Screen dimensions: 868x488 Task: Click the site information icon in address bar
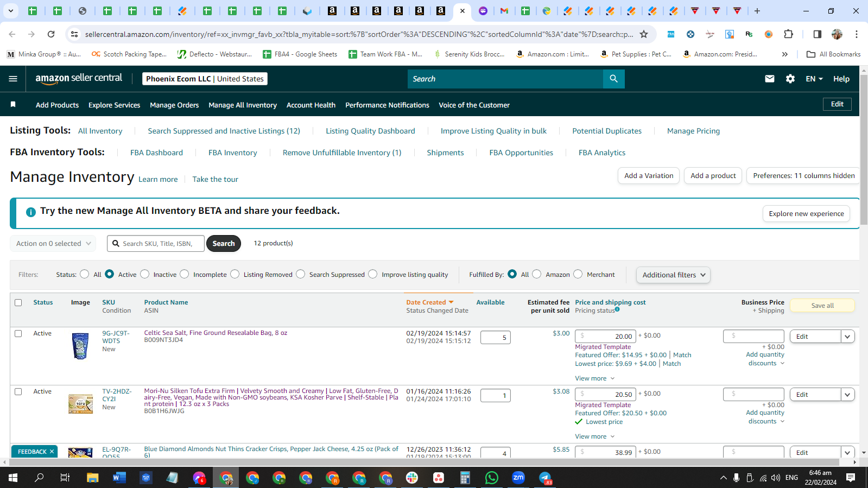tap(74, 34)
